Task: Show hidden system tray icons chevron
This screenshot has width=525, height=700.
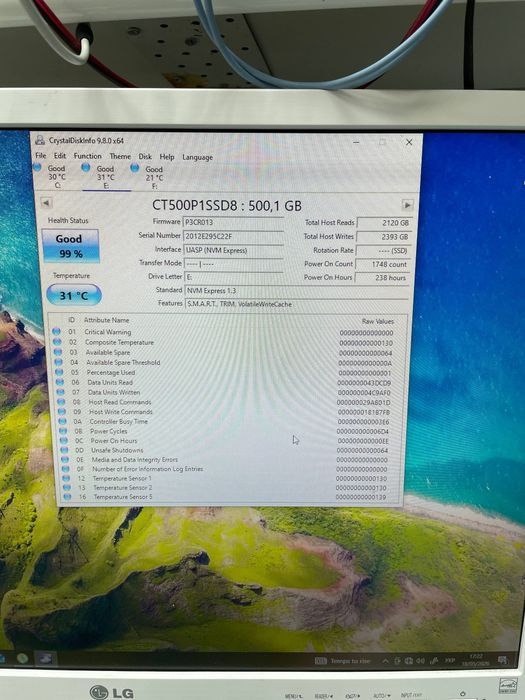Action: point(385,661)
